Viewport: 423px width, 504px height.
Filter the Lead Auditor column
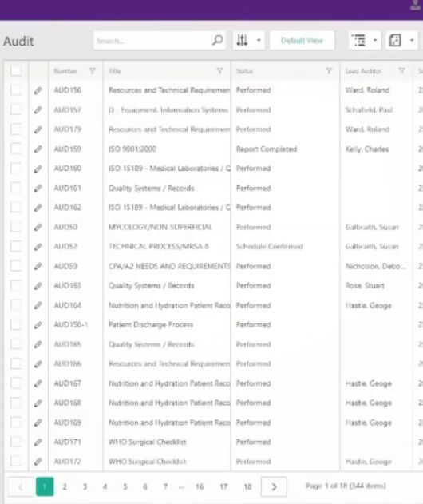pos(401,71)
